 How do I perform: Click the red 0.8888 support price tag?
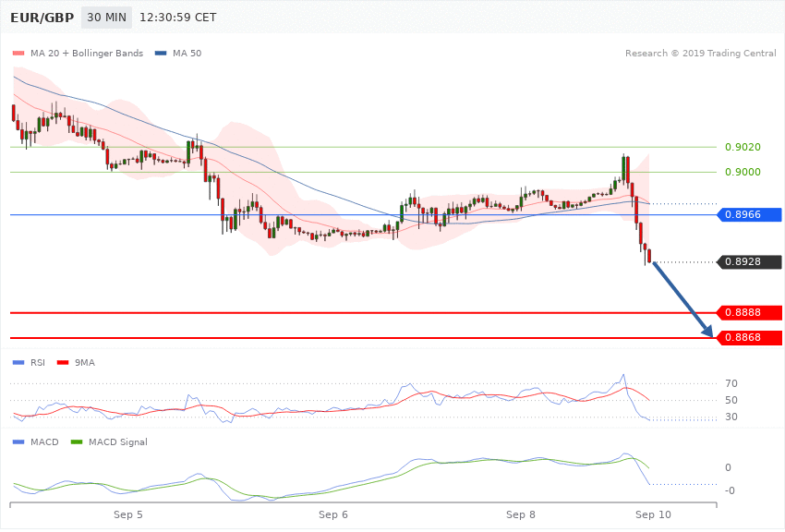coord(750,313)
